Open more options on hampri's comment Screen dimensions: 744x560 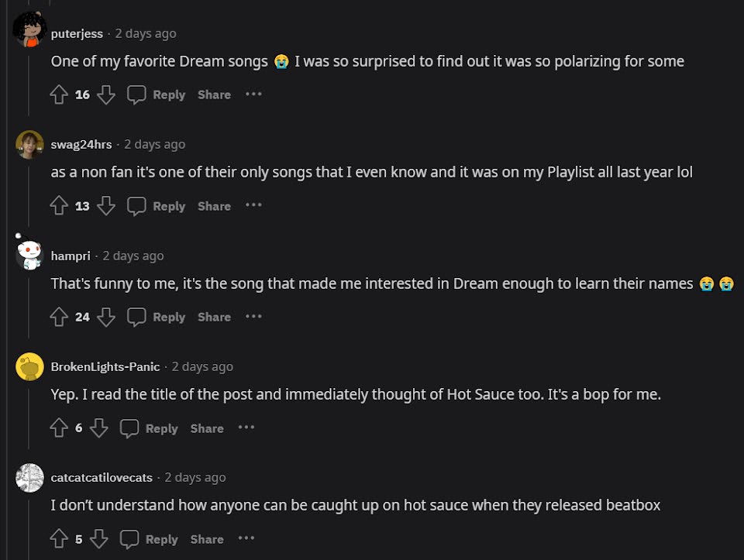[x=253, y=317]
